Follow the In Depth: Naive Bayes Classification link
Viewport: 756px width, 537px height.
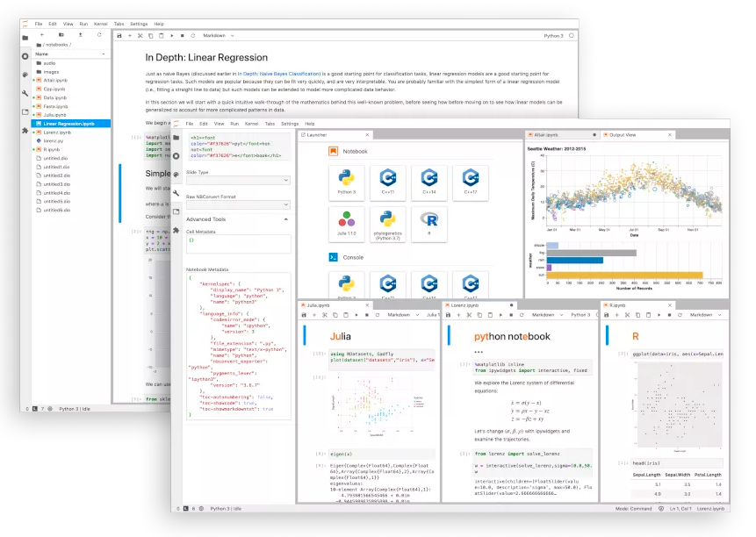pyautogui.click(x=278, y=74)
